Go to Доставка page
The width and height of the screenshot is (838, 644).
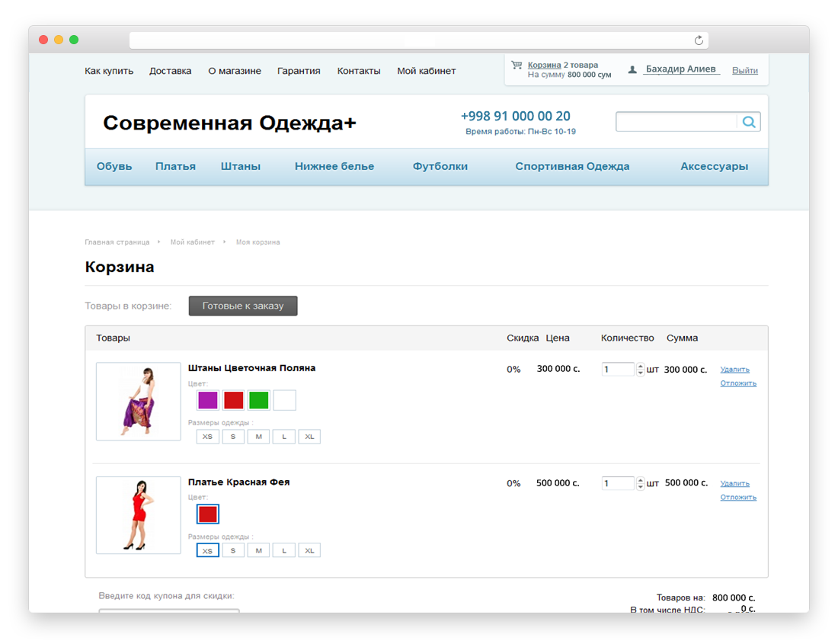pyautogui.click(x=171, y=71)
